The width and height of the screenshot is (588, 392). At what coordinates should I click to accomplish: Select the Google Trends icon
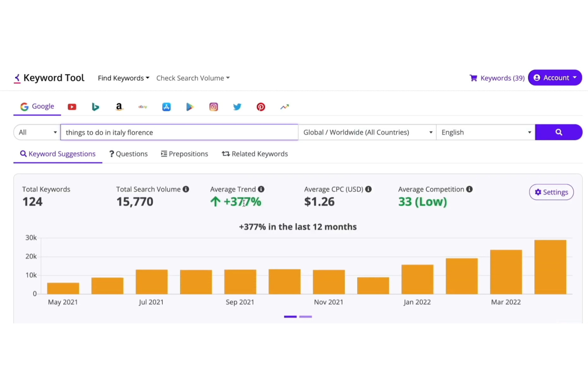tap(284, 106)
